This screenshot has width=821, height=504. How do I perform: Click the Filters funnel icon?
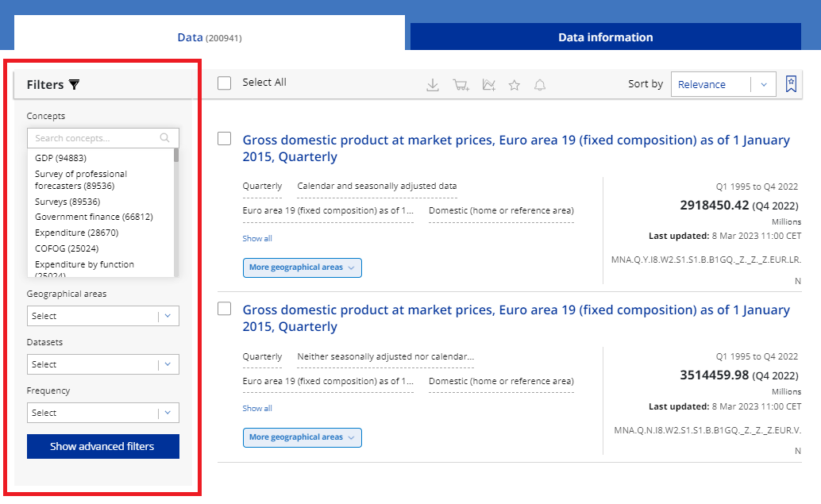75,85
